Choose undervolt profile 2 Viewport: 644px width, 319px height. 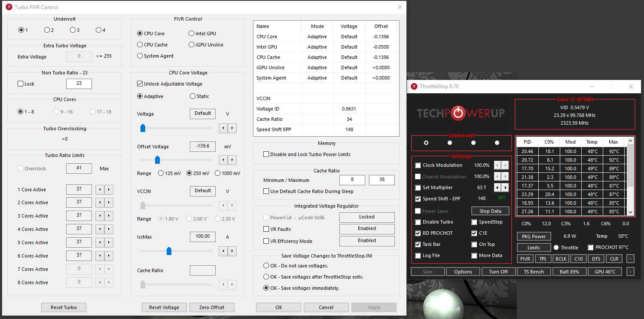click(x=47, y=30)
